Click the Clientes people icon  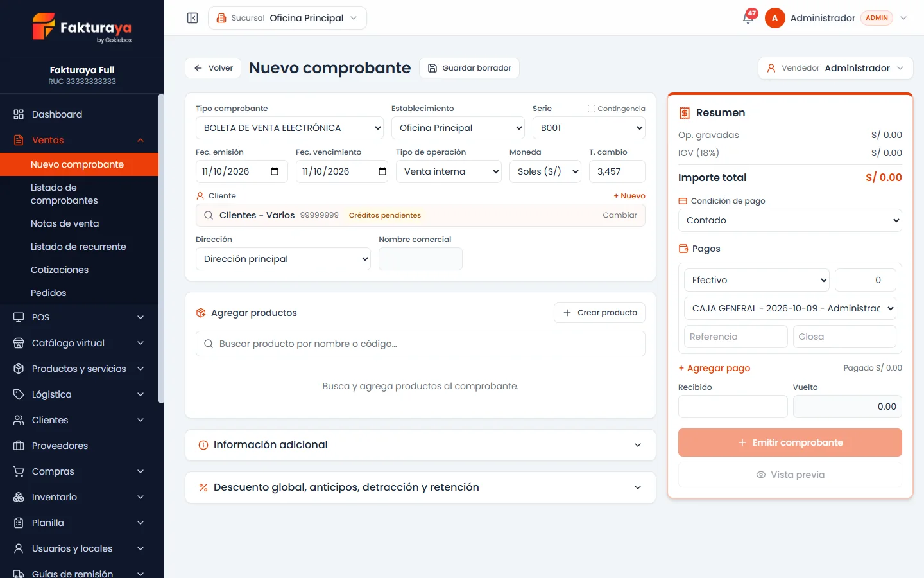click(x=19, y=420)
